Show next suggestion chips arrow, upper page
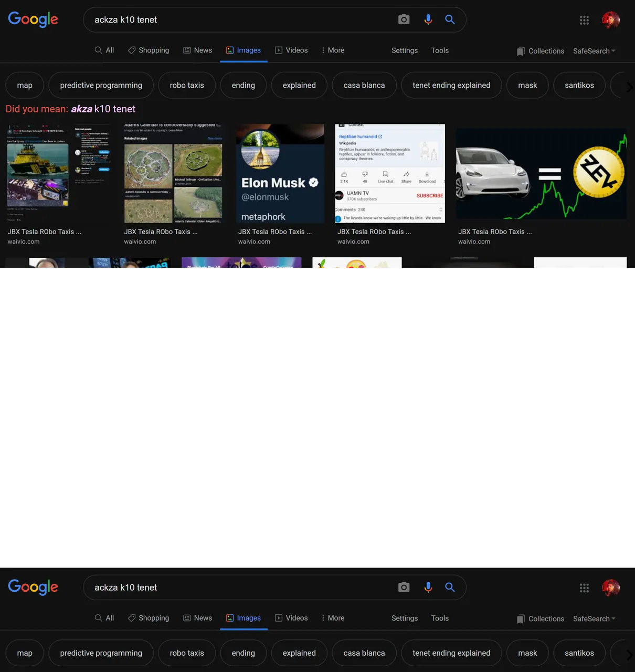 [x=629, y=87]
